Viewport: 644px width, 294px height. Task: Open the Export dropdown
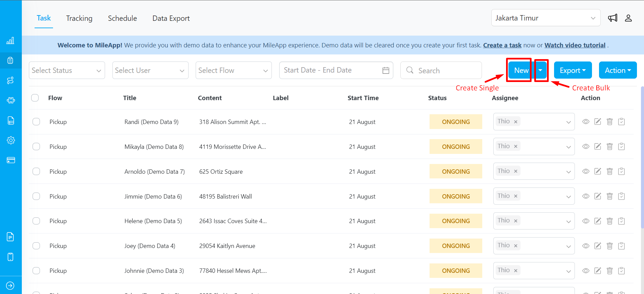tap(573, 70)
